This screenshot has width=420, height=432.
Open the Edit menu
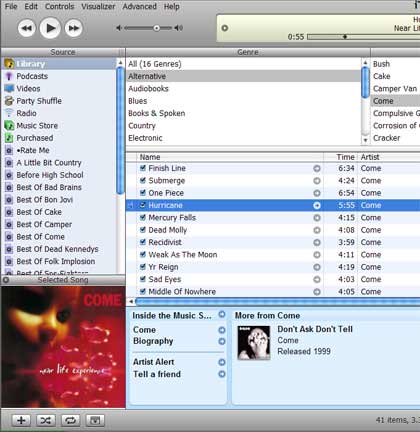point(31,6)
